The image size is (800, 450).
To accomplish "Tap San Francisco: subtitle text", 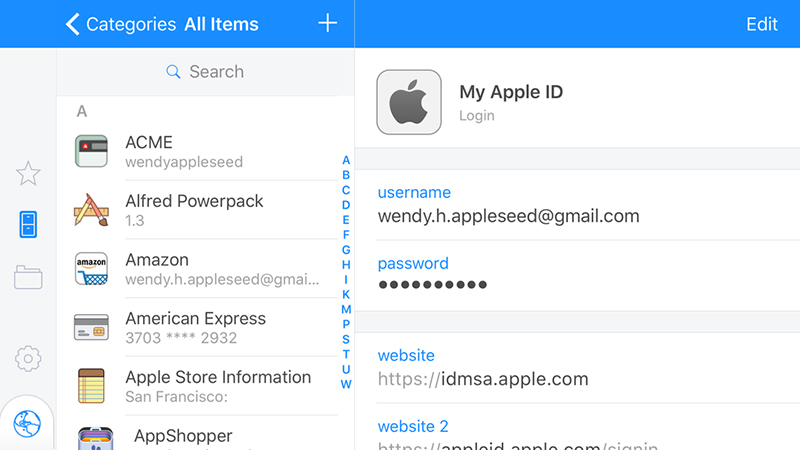I will click(x=177, y=397).
